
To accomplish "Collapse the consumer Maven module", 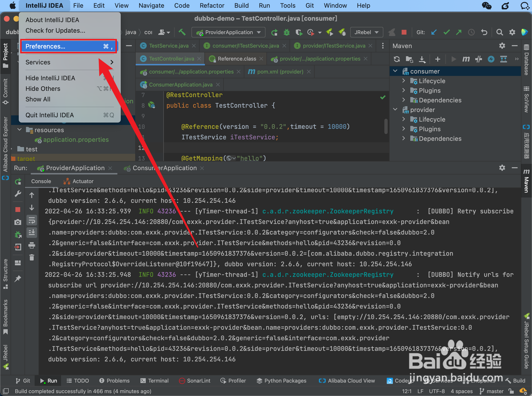I will [395, 71].
